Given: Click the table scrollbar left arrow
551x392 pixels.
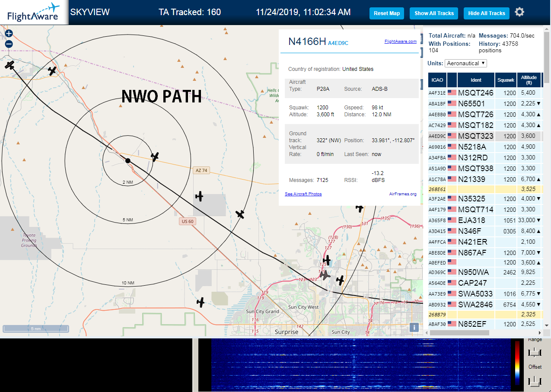Looking at the screenshot, I should tap(426, 333).
